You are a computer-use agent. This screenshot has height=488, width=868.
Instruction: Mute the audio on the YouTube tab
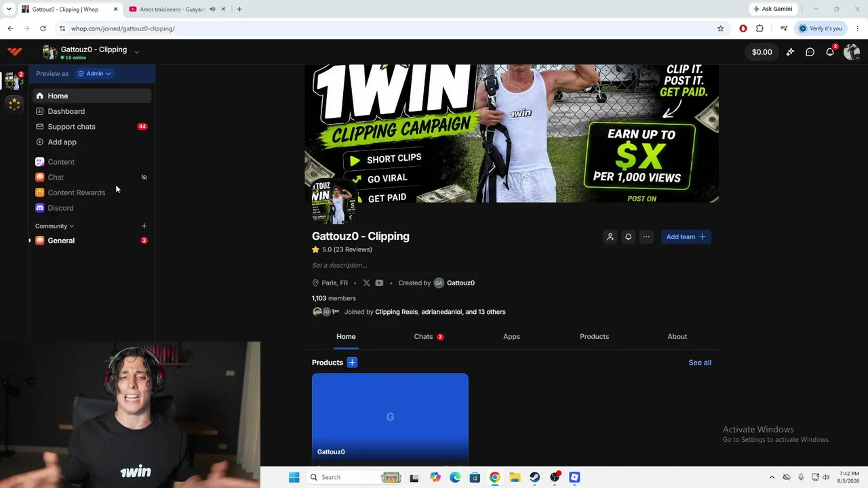212,9
